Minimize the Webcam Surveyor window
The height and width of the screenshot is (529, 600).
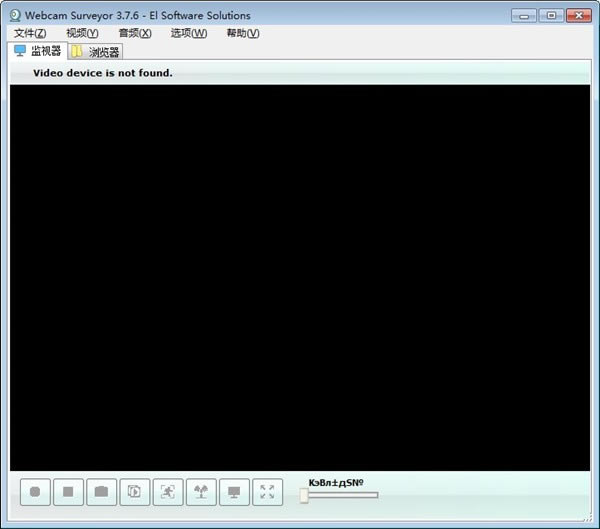pyautogui.click(x=524, y=16)
